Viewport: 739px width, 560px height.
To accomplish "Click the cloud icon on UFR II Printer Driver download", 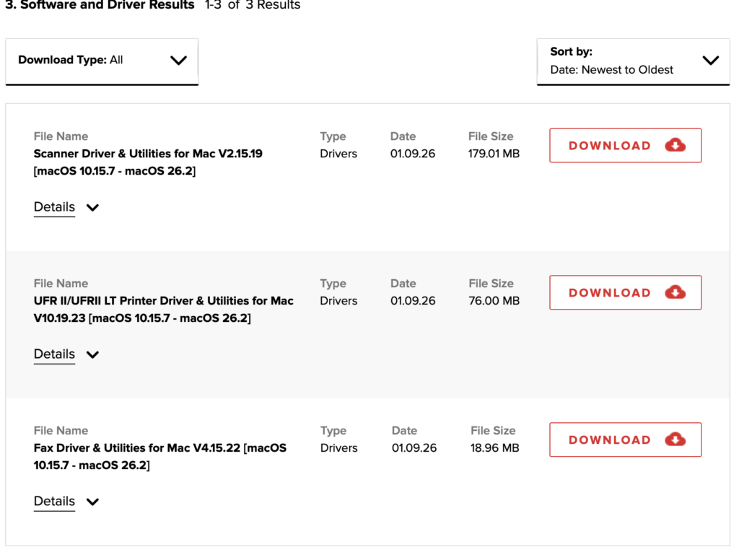I will (x=675, y=293).
